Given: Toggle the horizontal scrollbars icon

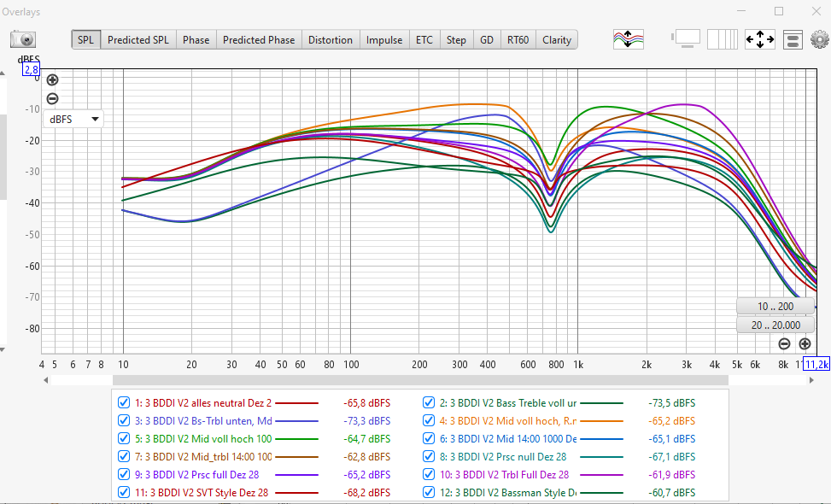Looking at the screenshot, I should 792,39.
